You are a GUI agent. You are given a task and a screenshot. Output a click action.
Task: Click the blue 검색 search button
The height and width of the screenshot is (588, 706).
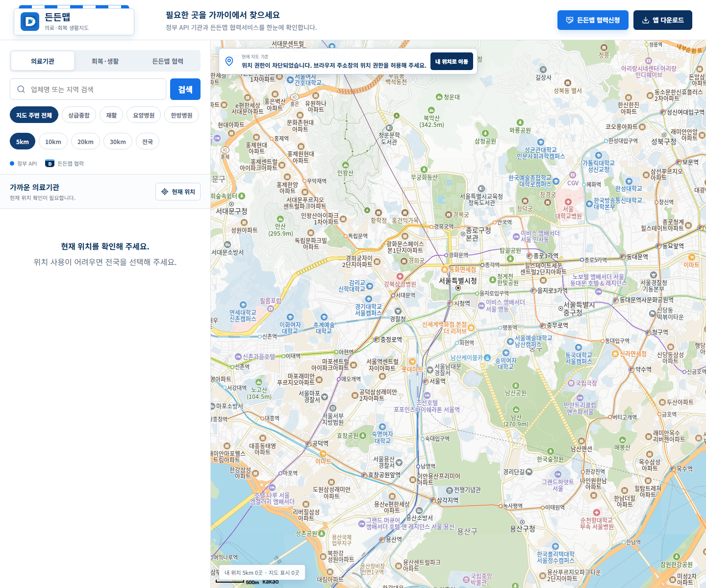point(185,89)
